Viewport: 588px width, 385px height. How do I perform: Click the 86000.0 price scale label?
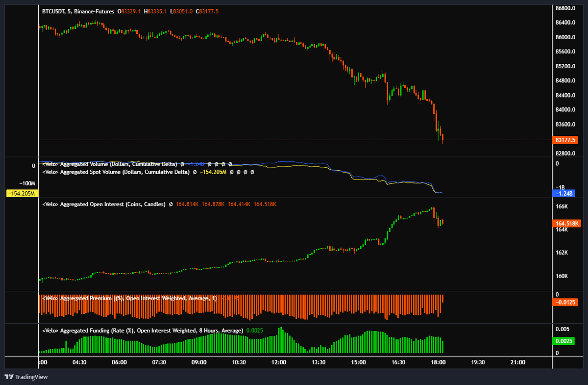[565, 37]
